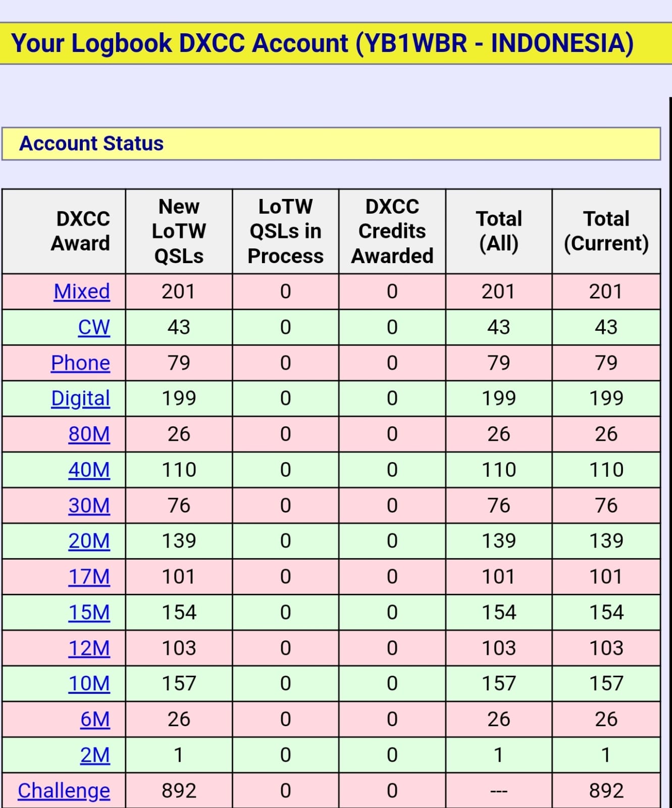Click the DXCC Credits Awarded header
The width and height of the screenshot is (672, 808).
392,231
